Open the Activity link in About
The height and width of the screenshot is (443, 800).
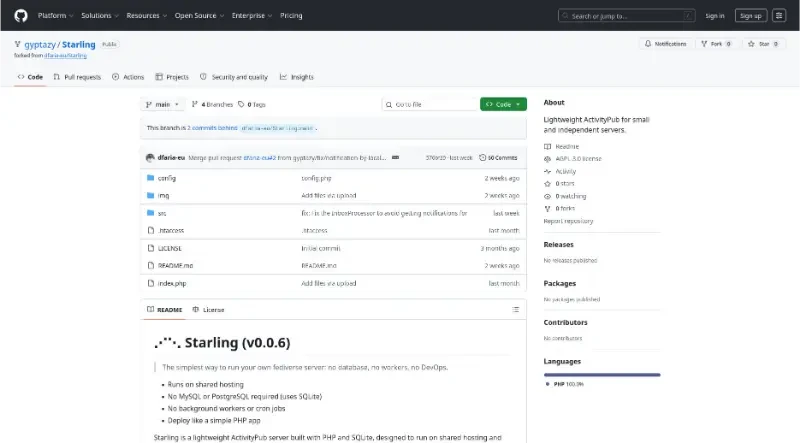(560, 171)
